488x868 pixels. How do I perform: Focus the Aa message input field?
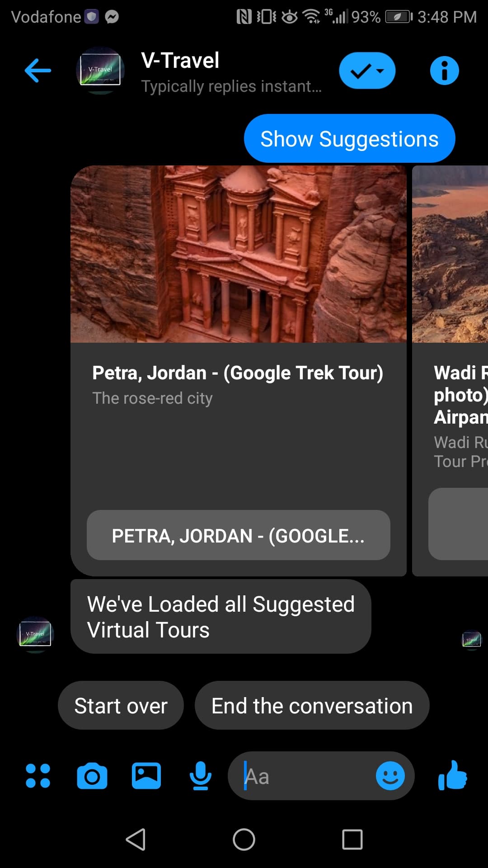pos(307,776)
